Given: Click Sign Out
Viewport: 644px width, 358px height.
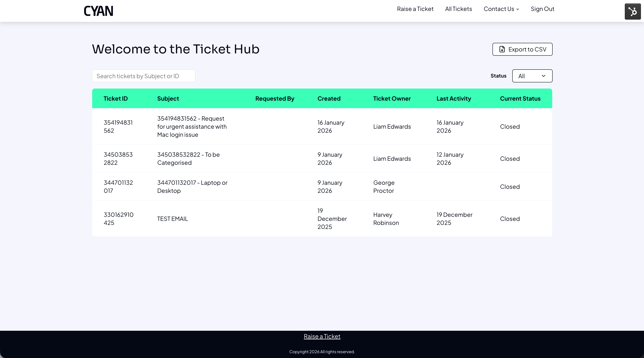Looking at the screenshot, I should pyautogui.click(x=542, y=9).
